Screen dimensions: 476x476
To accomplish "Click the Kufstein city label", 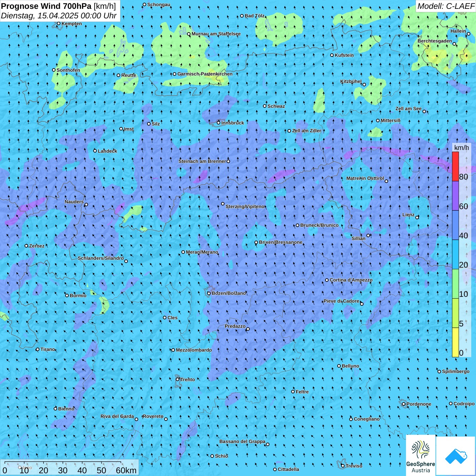I will pos(344,55).
